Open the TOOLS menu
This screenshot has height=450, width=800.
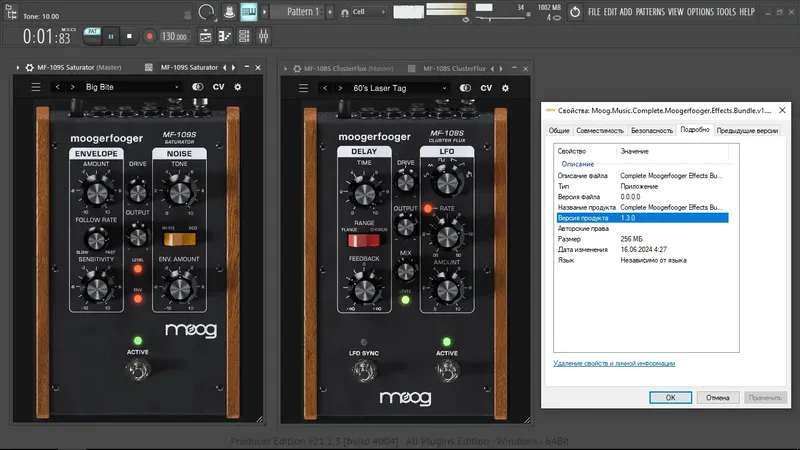pos(726,12)
